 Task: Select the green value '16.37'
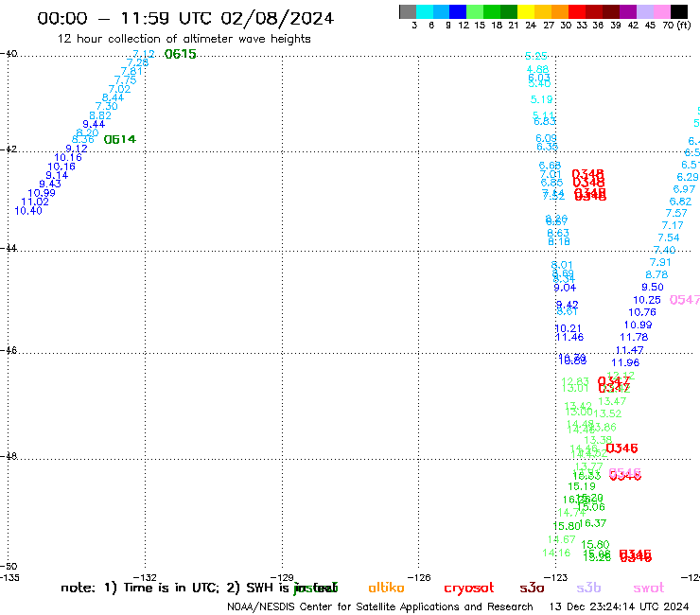(x=595, y=523)
